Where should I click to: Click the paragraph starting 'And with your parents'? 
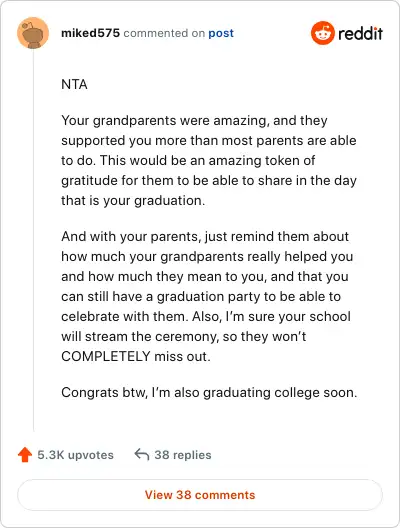click(207, 296)
